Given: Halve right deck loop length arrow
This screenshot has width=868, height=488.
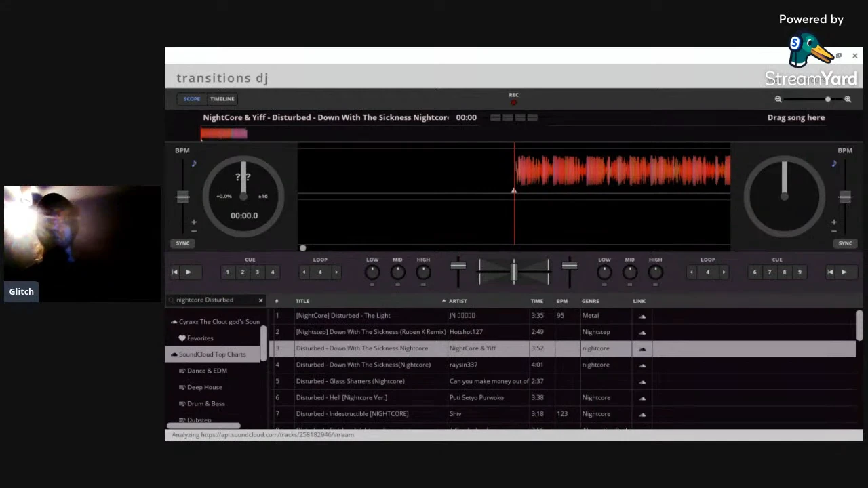Looking at the screenshot, I should pyautogui.click(x=691, y=272).
